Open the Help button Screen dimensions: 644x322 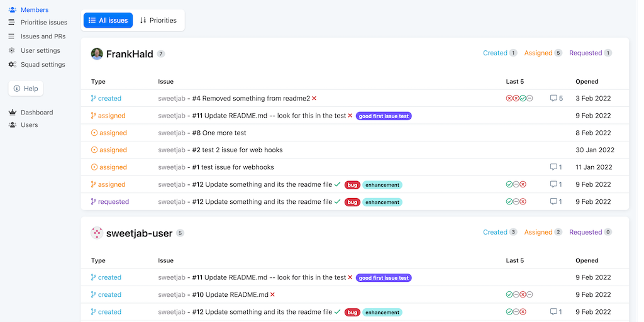tap(26, 89)
